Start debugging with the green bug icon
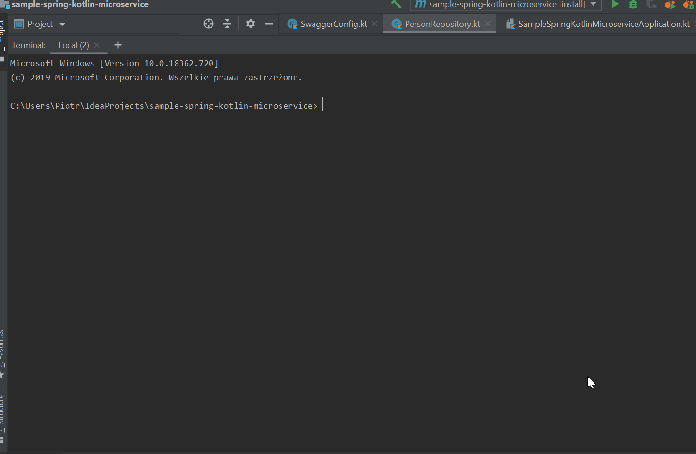696x454 pixels. pyautogui.click(x=633, y=4)
